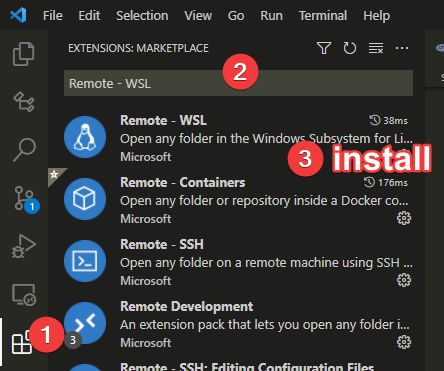444x371 pixels.
Task: Click the Remote - Containers cube icon
Action: [85, 199]
